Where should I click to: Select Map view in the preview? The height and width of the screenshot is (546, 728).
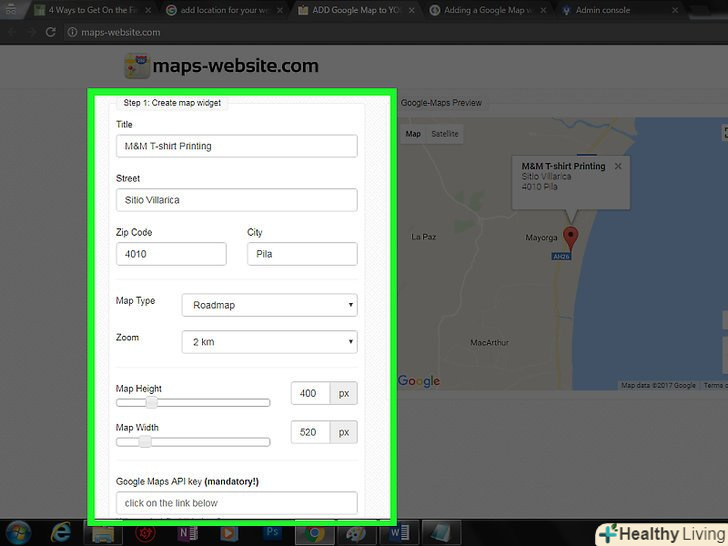pyautogui.click(x=413, y=134)
